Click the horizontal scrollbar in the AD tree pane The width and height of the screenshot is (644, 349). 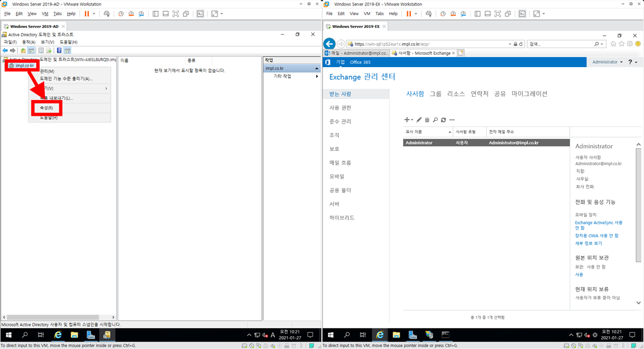[x=54, y=317]
